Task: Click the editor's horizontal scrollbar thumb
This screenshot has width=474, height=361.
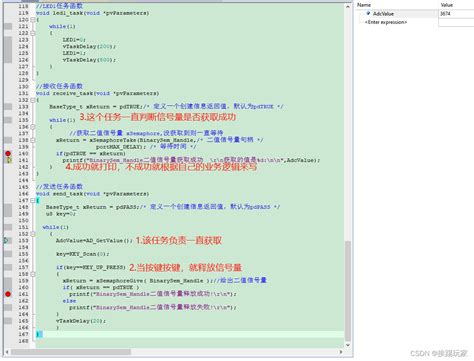Action: [x=71, y=352]
